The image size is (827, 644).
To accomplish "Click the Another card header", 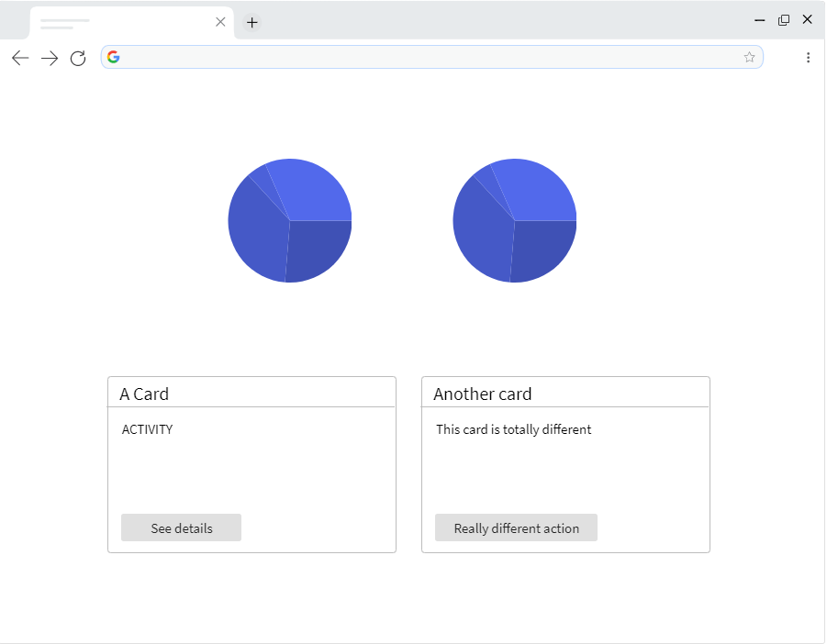I will (x=482, y=394).
